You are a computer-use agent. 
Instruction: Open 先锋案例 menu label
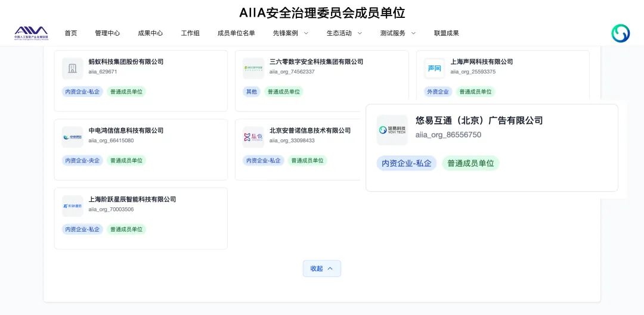pyautogui.click(x=286, y=33)
